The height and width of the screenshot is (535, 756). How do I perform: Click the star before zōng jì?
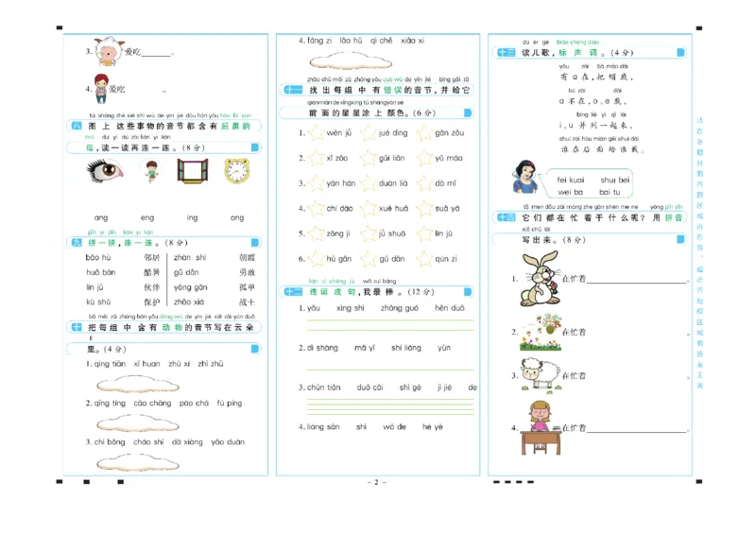pos(316,233)
